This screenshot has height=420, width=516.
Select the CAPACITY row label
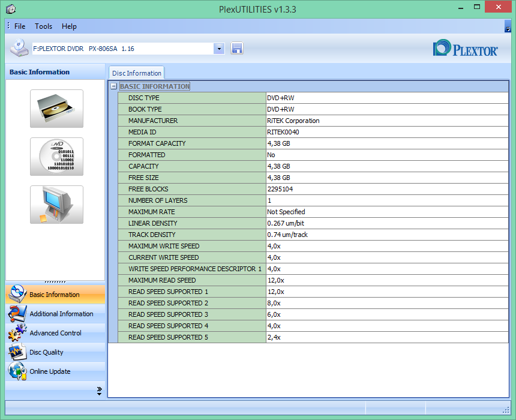143,167
